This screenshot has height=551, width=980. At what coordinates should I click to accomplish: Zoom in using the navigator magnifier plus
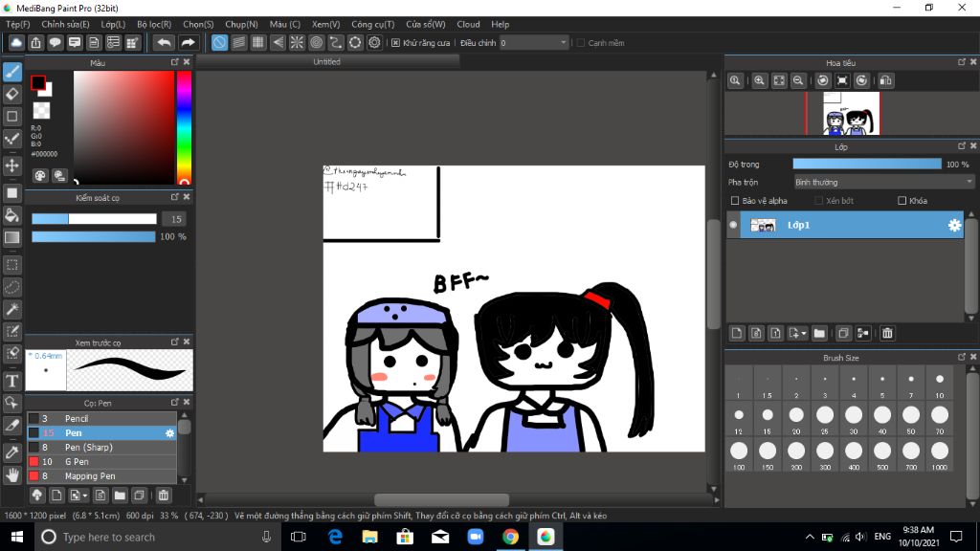[759, 81]
